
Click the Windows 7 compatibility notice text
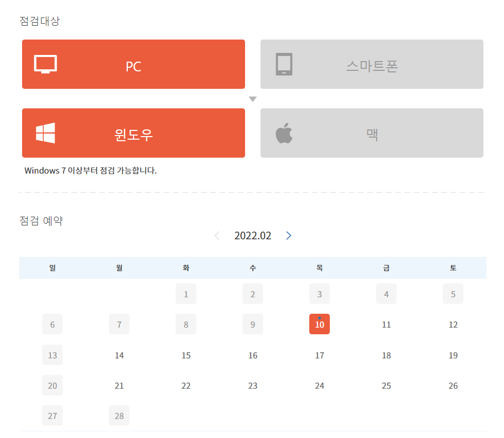[94, 170]
